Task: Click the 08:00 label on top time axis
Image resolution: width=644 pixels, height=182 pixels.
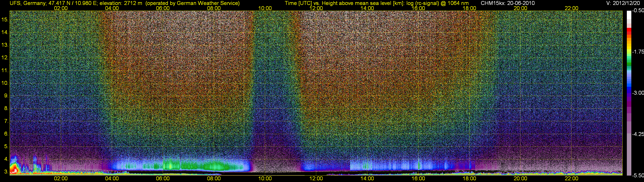Action: click(x=214, y=8)
